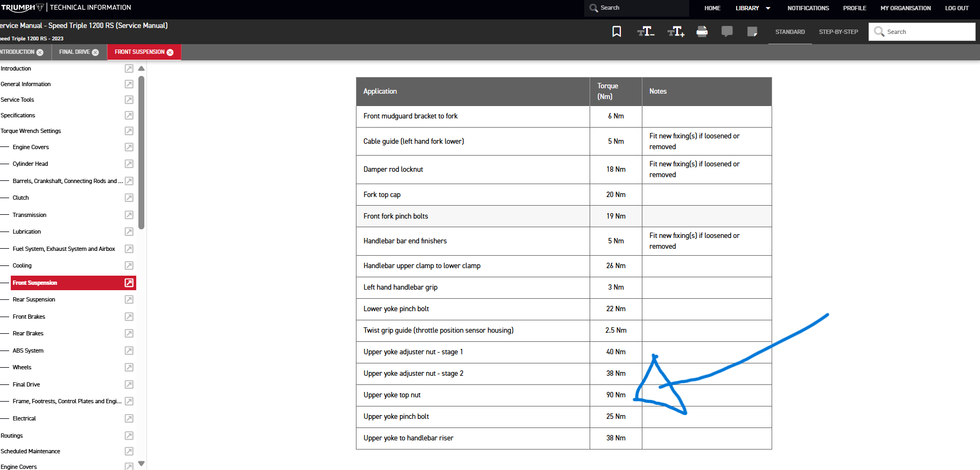Select the Standard view mode

coord(790,32)
